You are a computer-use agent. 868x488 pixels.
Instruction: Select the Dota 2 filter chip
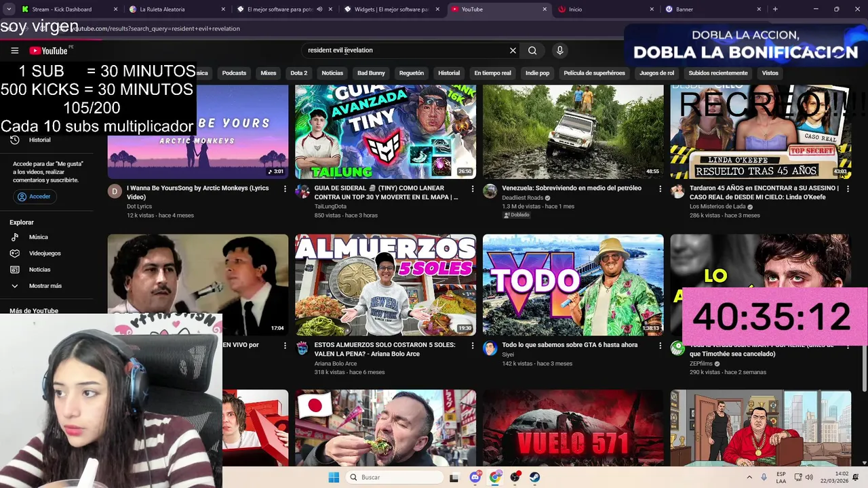click(x=299, y=73)
